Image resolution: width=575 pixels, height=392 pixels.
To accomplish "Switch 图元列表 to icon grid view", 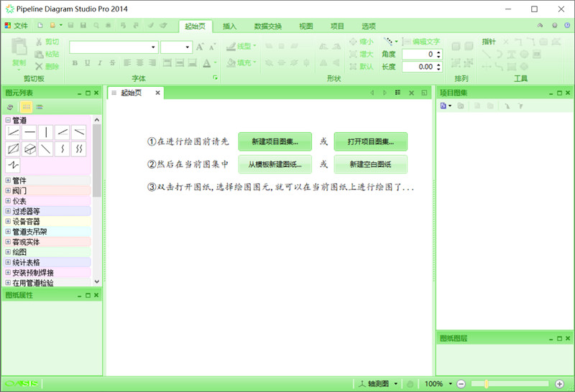I will click(x=26, y=107).
